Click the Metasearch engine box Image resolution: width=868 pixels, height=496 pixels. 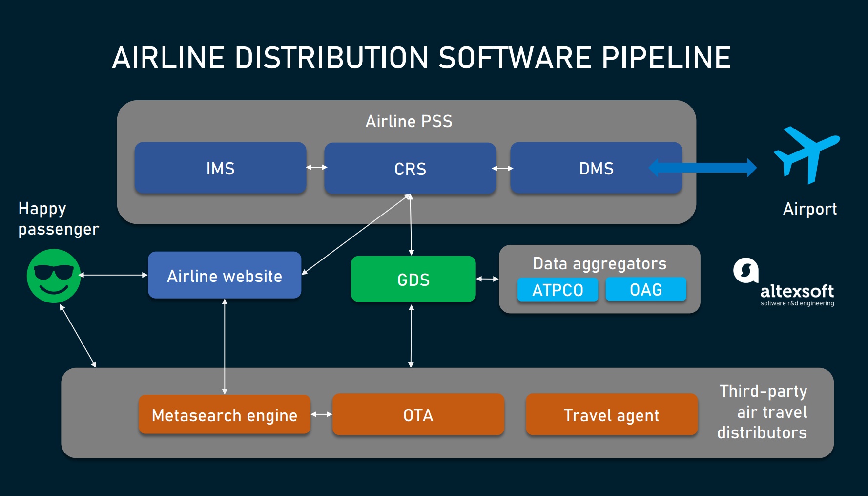click(x=225, y=415)
